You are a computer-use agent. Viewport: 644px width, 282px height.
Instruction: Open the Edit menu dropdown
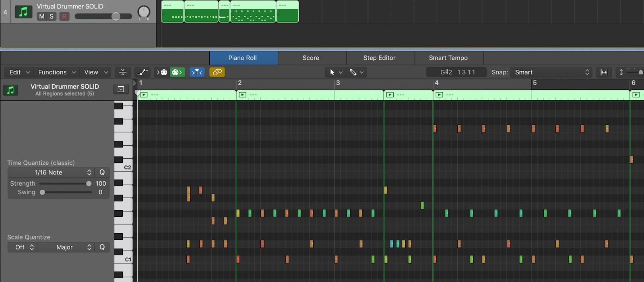pyautogui.click(x=19, y=72)
